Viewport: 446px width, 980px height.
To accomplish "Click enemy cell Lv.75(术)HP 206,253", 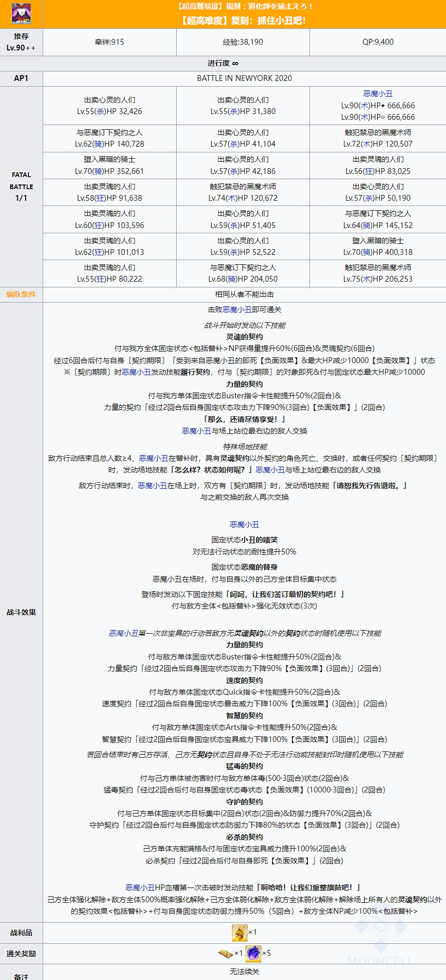I will (378, 273).
